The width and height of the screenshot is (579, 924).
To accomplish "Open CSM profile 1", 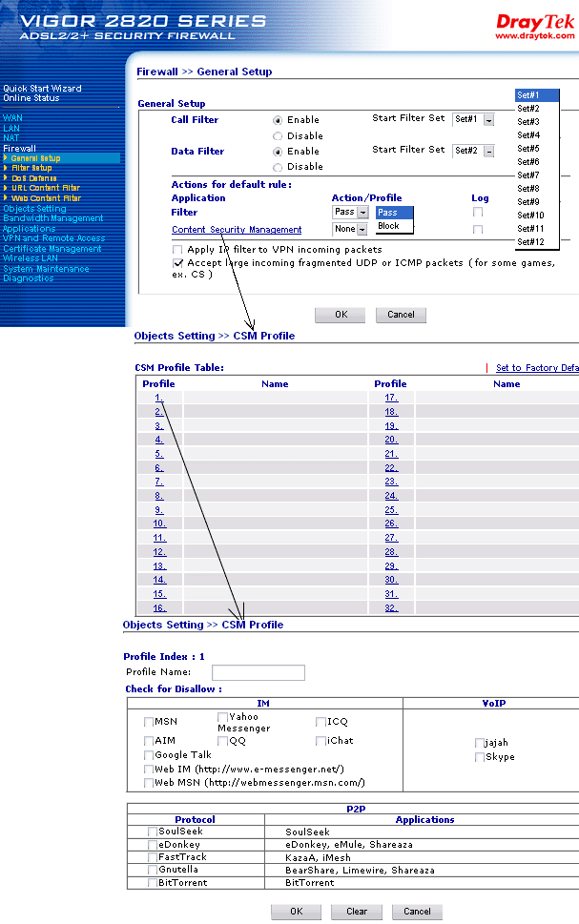I will click(x=158, y=398).
